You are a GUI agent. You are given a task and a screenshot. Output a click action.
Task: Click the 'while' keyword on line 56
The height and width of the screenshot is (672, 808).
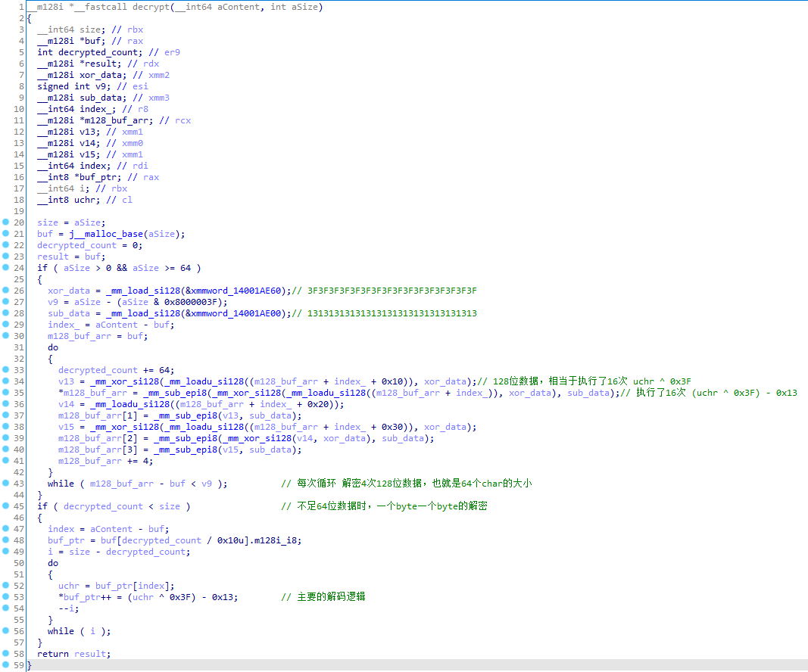[61, 631]
